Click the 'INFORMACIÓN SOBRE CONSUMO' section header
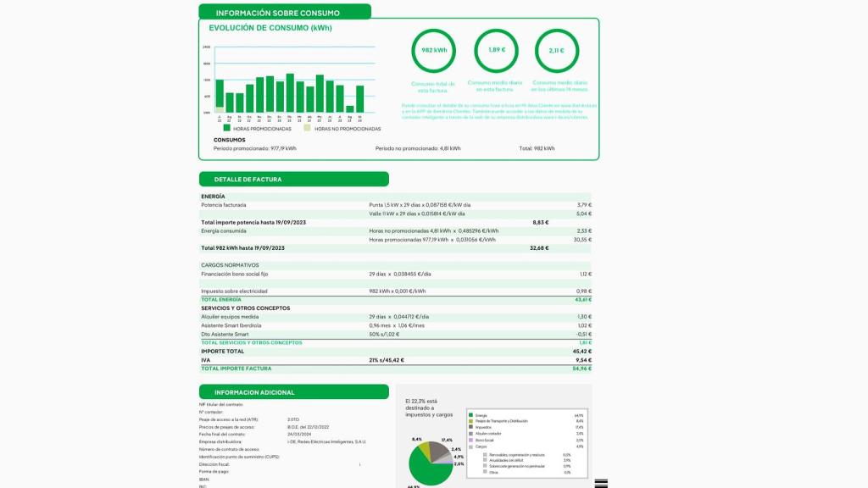The image size is (868, 488). point(285,12)
